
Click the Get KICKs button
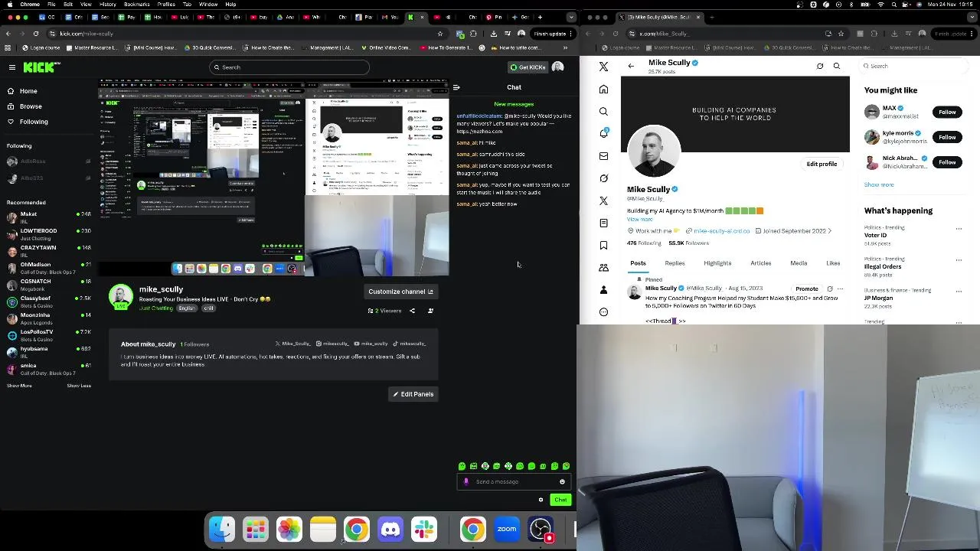tap(528, 67)
